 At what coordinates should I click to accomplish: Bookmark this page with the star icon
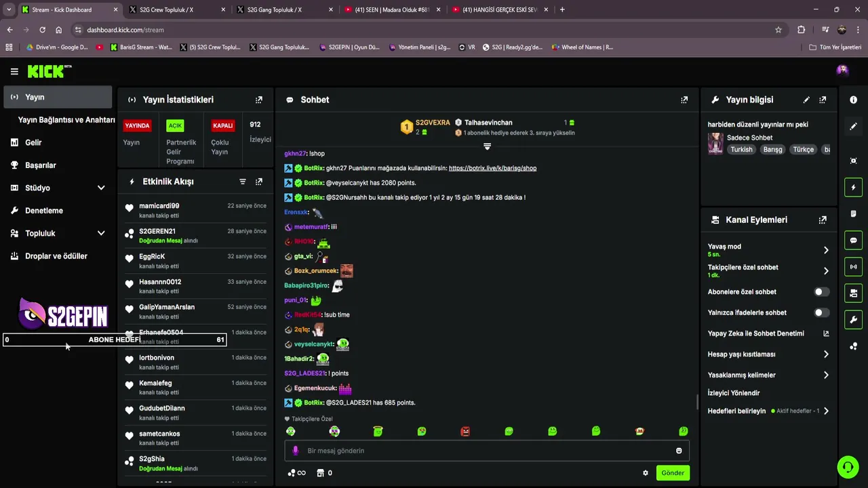(778, 30)
